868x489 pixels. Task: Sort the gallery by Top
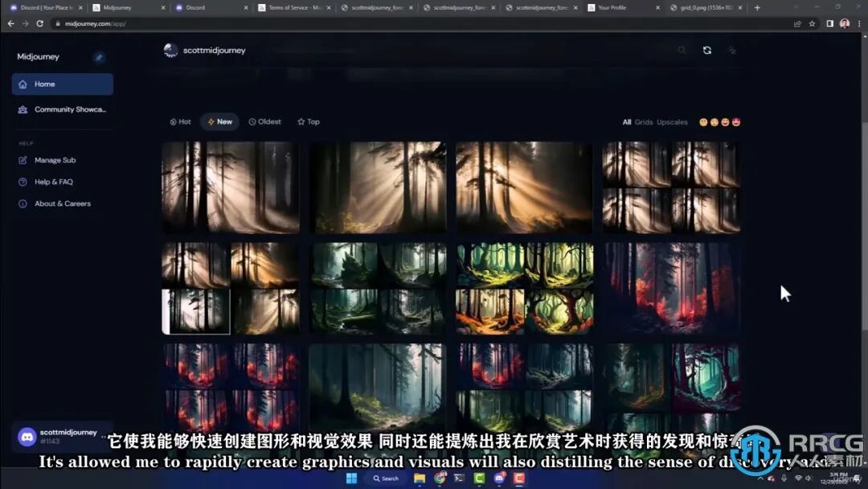pyautogui.click(x=309, y=121)
